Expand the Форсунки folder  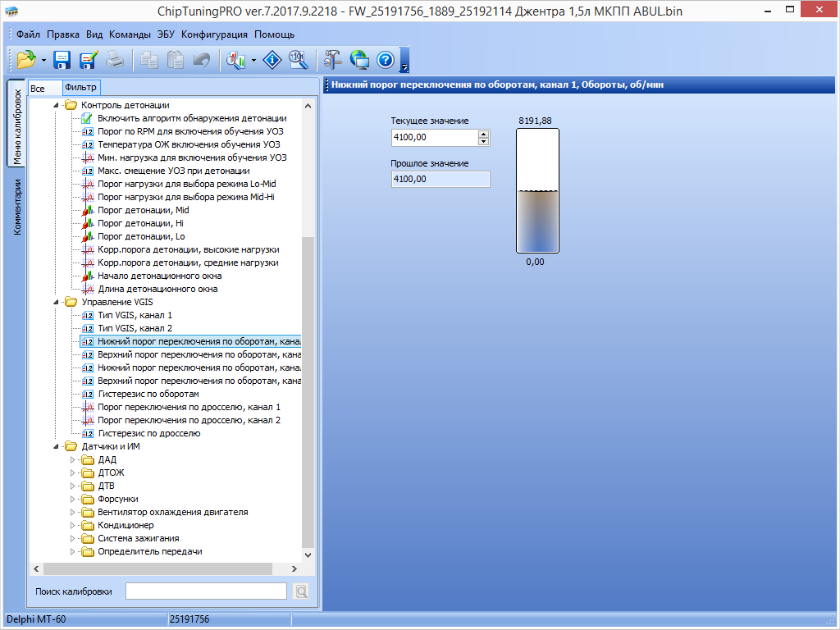(72, 499)
